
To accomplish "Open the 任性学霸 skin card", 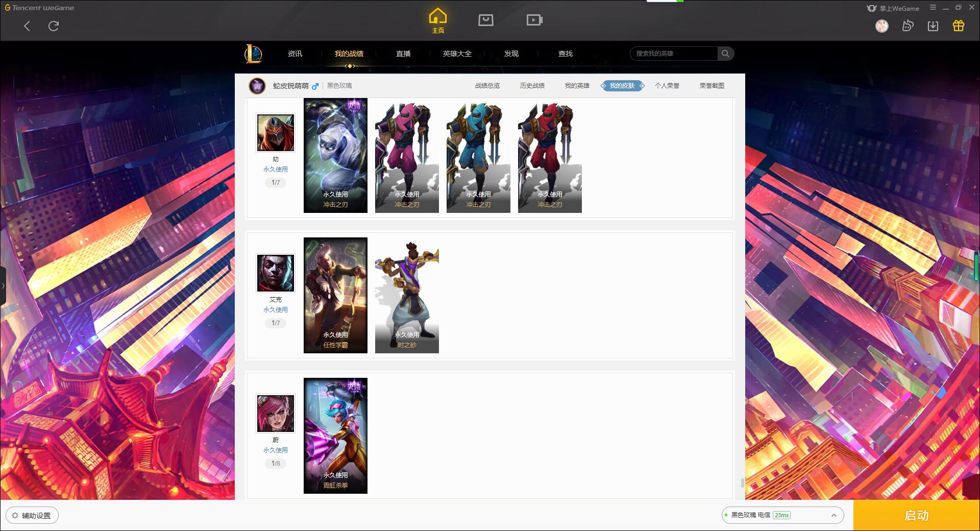I will point(335,296).
